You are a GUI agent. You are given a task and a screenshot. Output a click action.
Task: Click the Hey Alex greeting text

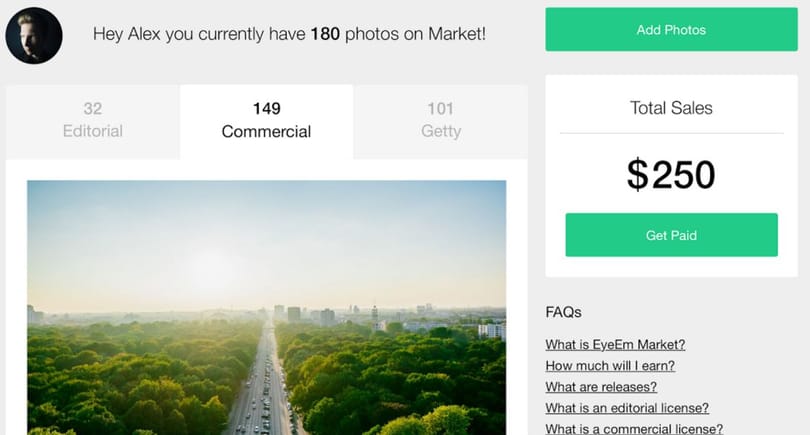click(289, 34)
